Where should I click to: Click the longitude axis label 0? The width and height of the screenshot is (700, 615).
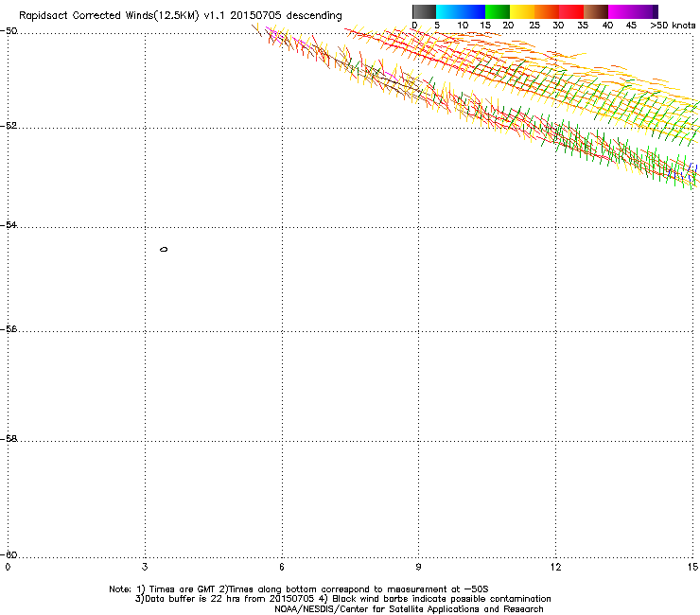tap(8, 567)
